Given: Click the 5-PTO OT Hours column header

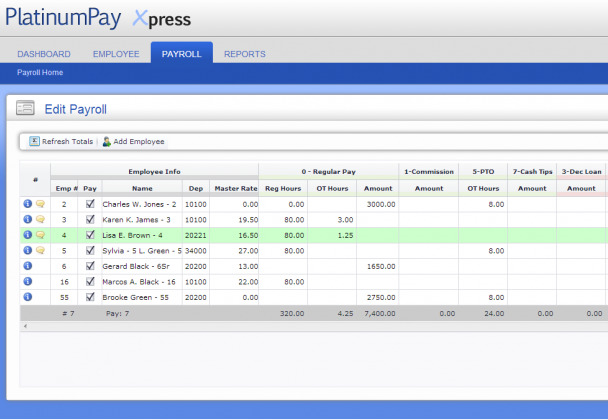Looking at the screenshot, I should pos(483,188).
